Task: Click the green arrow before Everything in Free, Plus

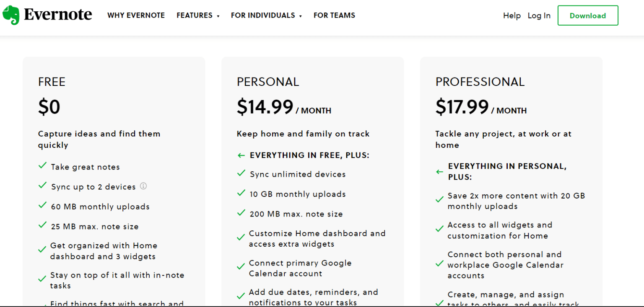Action: coord(241,155)
